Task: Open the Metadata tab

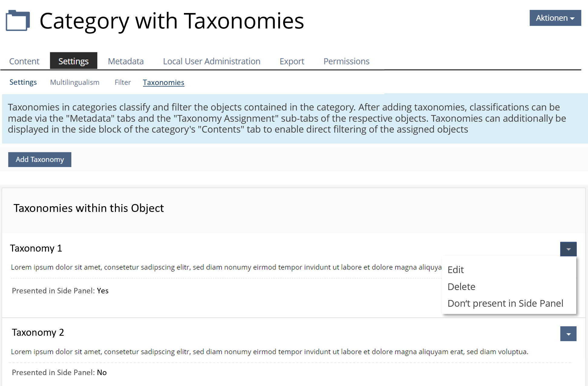Action: [x=126, y=61]
